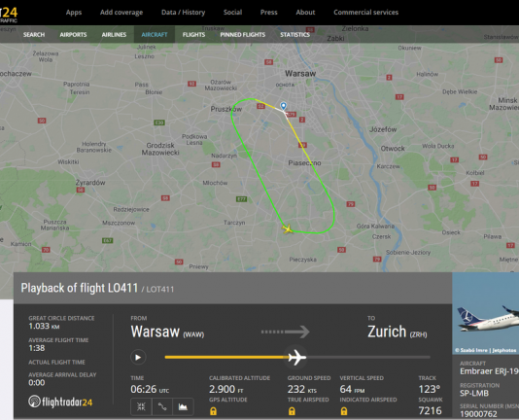Open the Apps menu
This screenshot has height=420, width=519.
pos(74,13)
